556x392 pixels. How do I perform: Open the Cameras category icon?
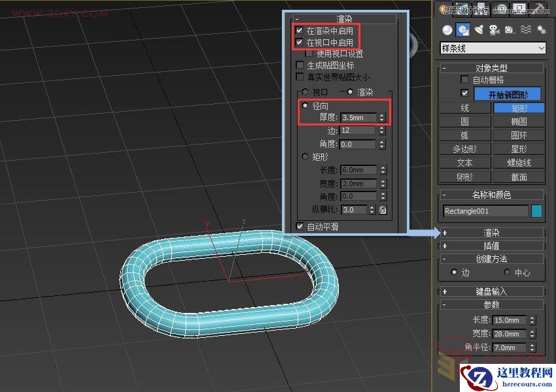click(x=495, y=30)
